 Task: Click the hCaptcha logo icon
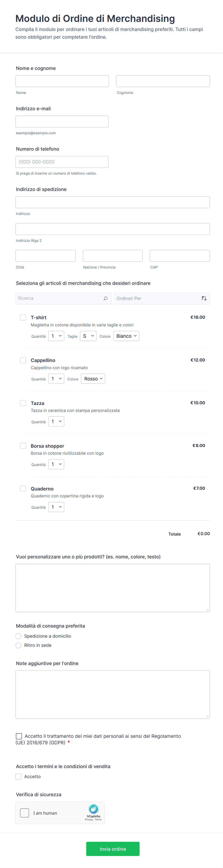click(x=93, y=809)
